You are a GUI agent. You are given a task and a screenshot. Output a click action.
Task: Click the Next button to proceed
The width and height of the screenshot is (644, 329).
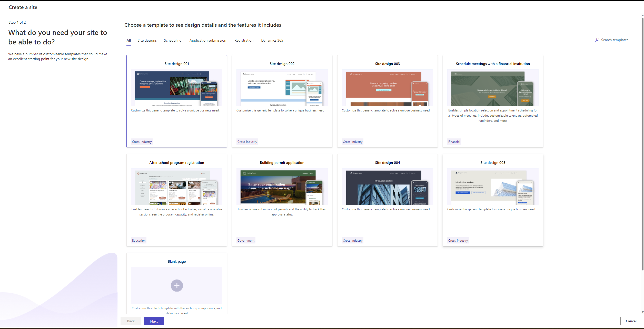coord(154,321)
